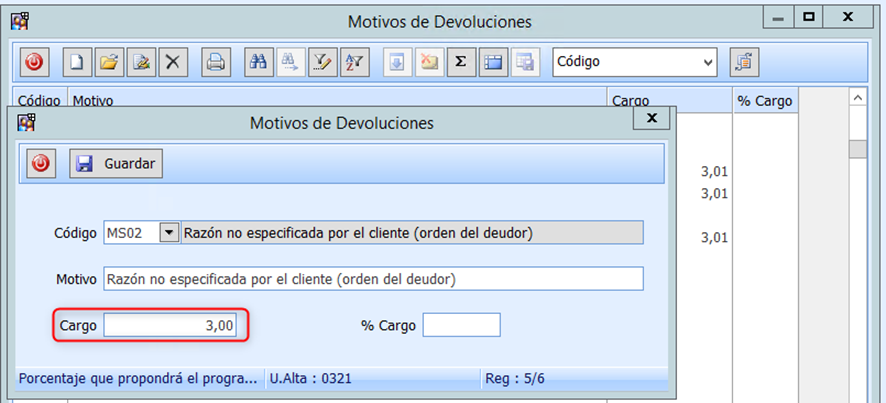Viewport: 886px width, 403px height.
Task: Click the A-Z sort filter icon
Action: (x=354, y=62)
